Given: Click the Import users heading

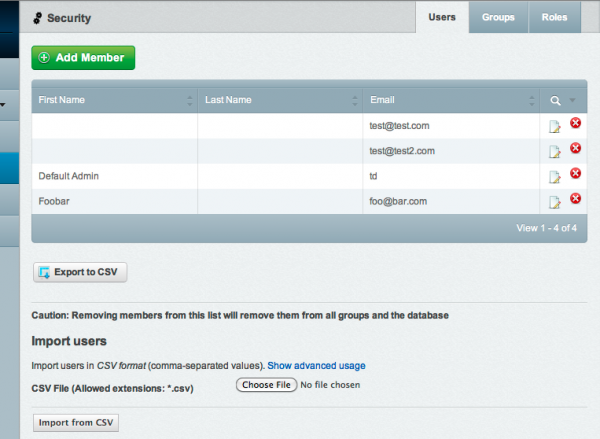Looking at the screenshot, I should [x=69, y=341].
